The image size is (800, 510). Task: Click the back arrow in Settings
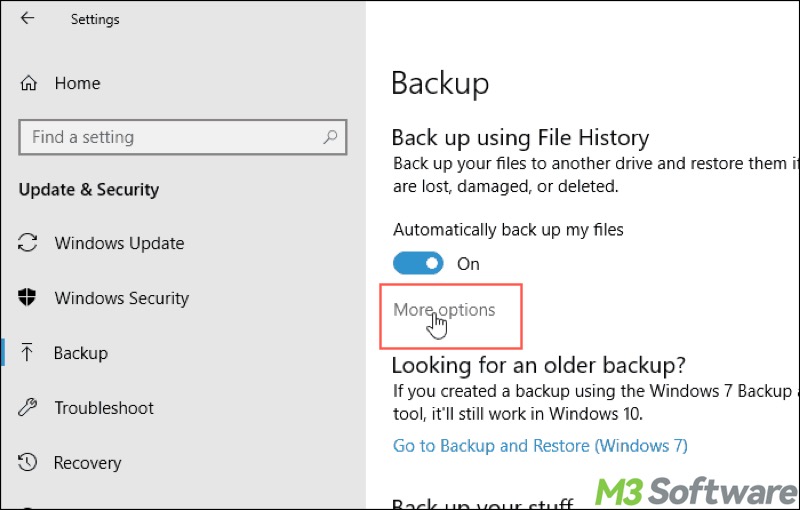pyautogui.click(x=27, y=18)
